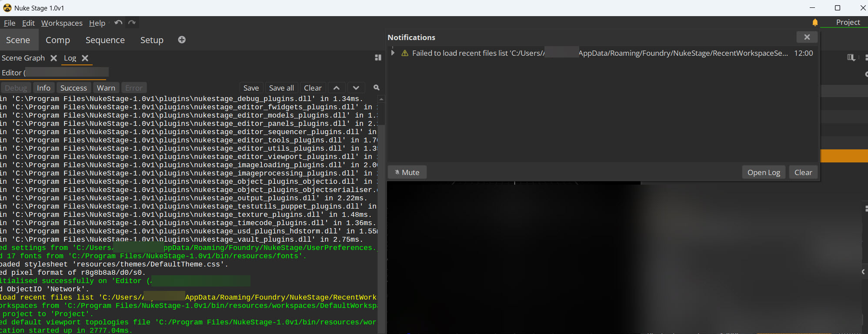The image size is (868, 334).
Task: Dismiss the Notifications panel with X
Action: point(807,37)
